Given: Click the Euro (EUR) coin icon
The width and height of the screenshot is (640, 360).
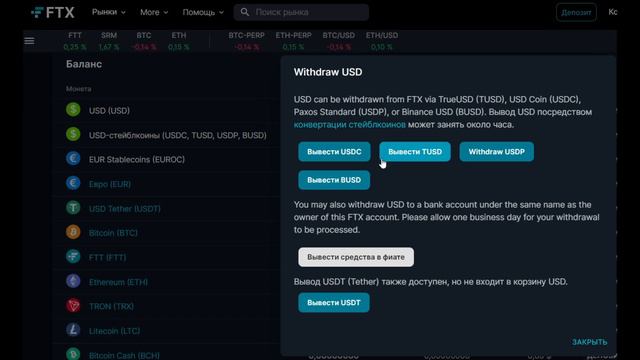Looking at the screenshot, I should 73,183.
